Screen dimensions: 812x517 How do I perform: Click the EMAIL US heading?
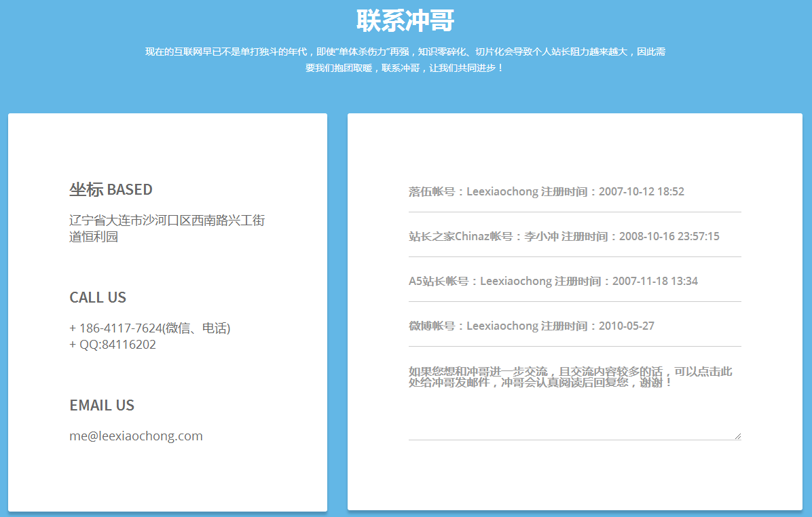coord(102,405)
